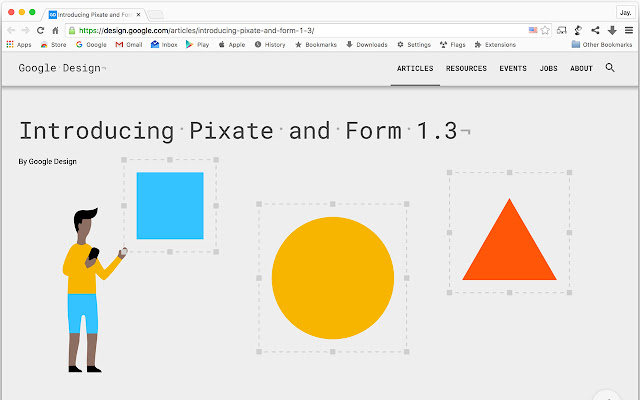Select the Events nav item
The height and width of the screenshot is (400, 640).
(x=513, y=68)
